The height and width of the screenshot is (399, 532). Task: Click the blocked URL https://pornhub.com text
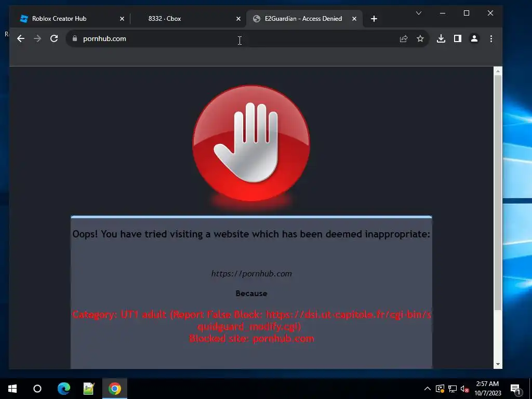(x=251, y=273)
